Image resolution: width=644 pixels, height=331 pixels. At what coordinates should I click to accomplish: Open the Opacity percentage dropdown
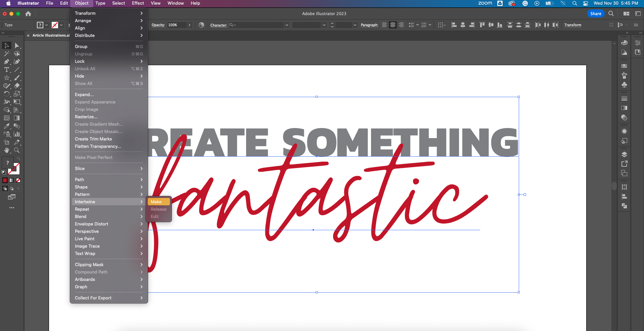point(190,25)
